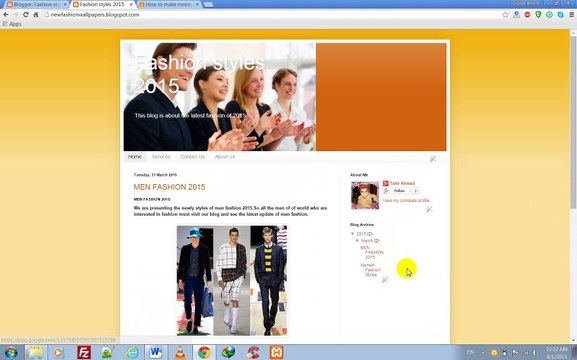The height and width of the screenshot is (360, 577).
Task: Show hidden system tray icons arrow
Action: (x=483, y=353)
